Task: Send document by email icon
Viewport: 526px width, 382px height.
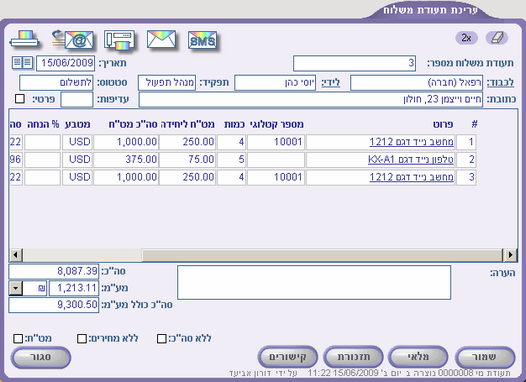Action: (73, 40)
